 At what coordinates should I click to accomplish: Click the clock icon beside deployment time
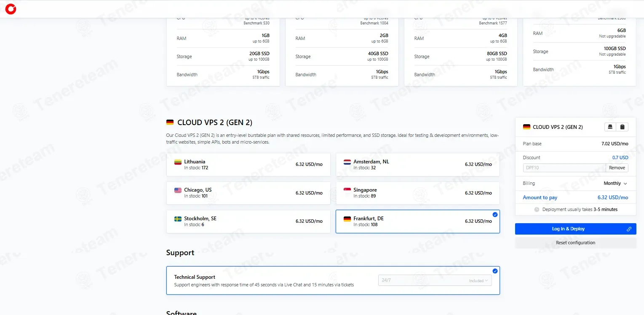[537, 209]
